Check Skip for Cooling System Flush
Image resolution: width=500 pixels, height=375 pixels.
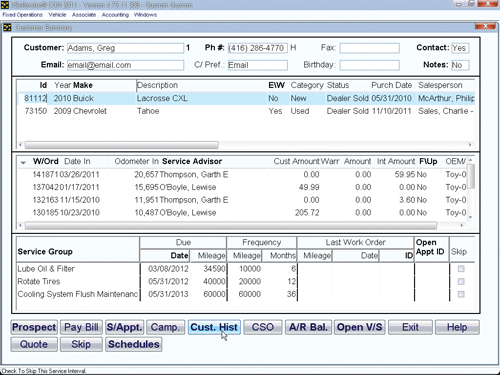(461, 294)
